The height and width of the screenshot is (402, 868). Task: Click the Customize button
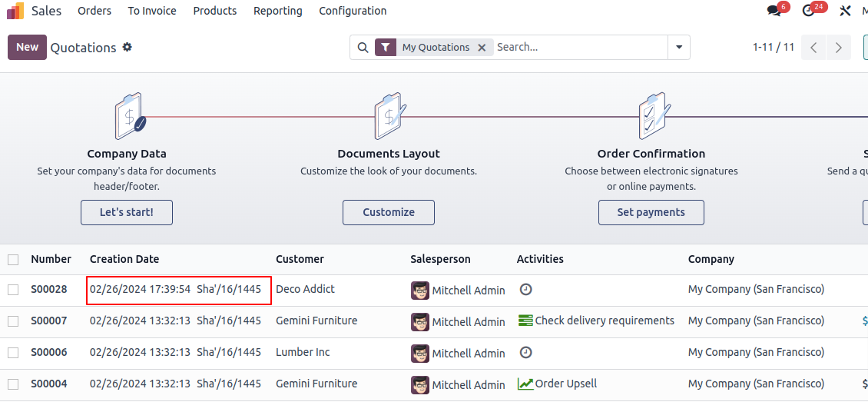click(389, 213)
